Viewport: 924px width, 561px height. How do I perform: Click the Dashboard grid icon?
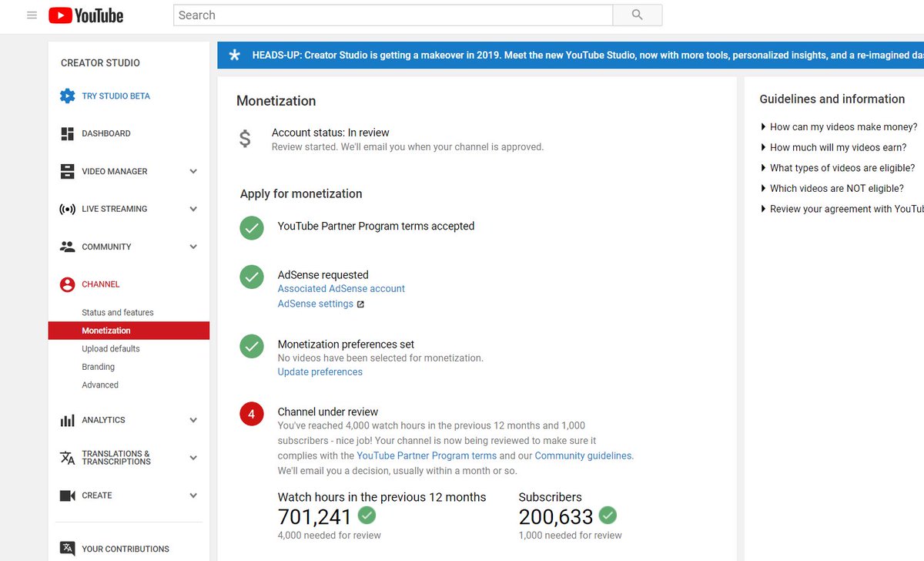tap(67, 133)
